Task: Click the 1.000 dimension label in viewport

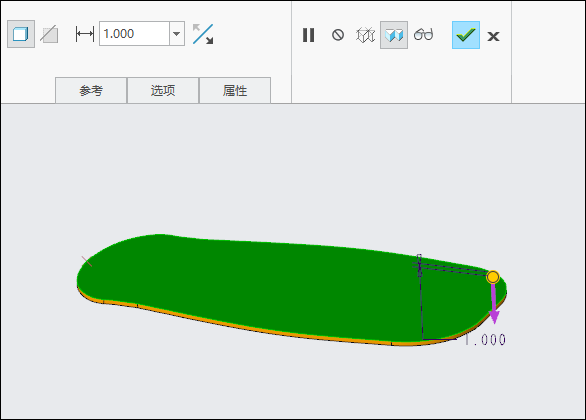Action: [485, 339]
